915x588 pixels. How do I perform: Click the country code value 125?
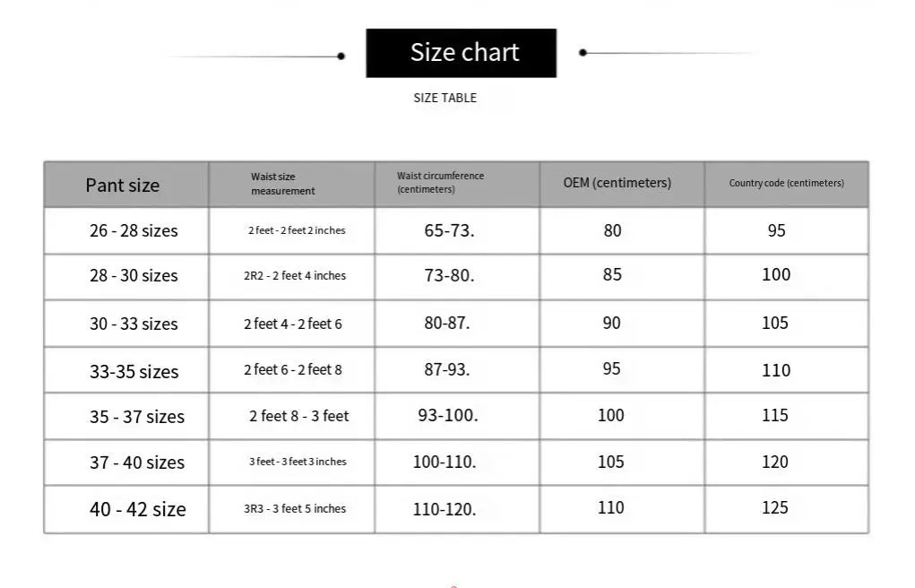[774, 507]
